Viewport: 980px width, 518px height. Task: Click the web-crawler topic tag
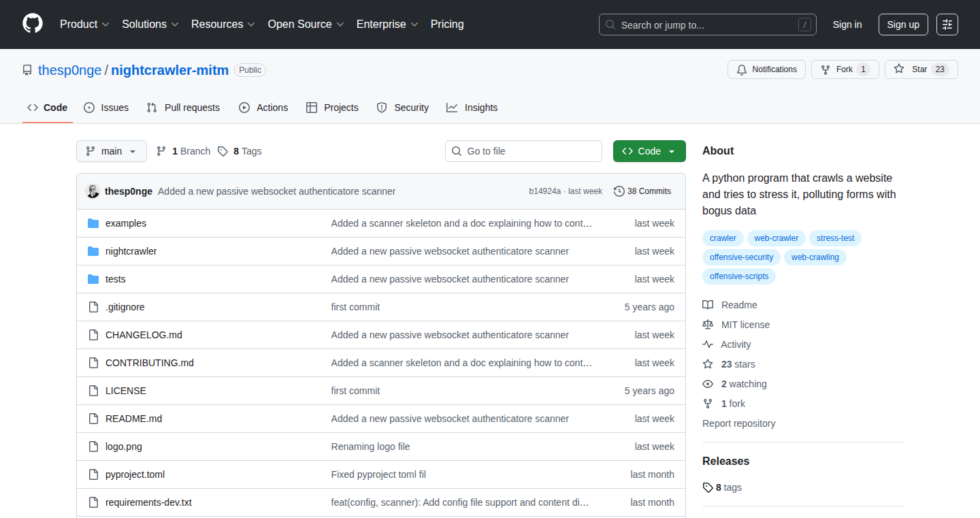click(x=777, y=238)
